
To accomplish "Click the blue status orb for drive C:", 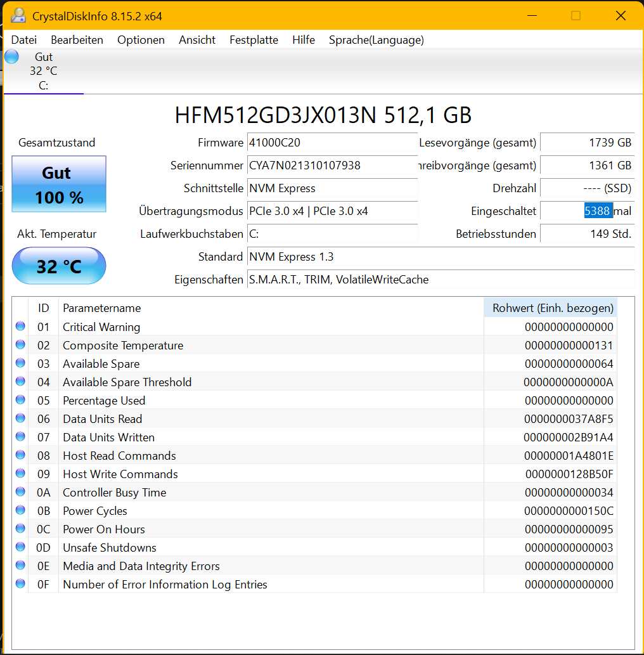I will pos(11,56).
